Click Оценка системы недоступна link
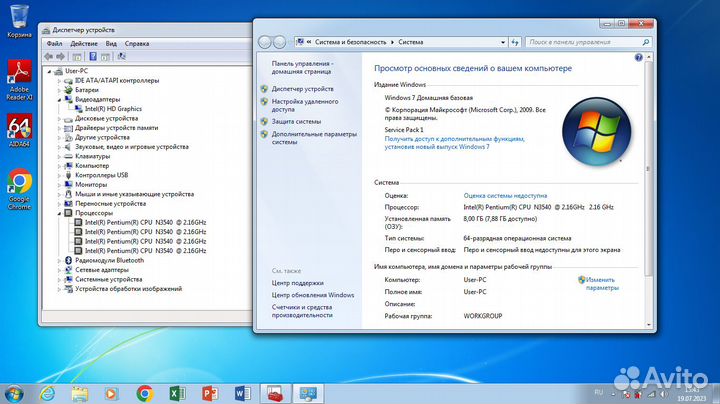This screenshot has height=404, width=720. click(505, 196)
